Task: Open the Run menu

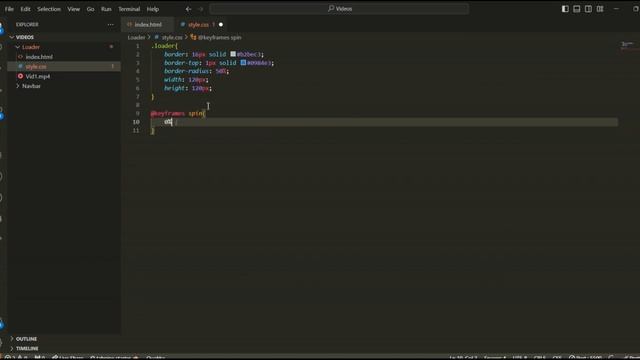Action: tap(106, 9)
